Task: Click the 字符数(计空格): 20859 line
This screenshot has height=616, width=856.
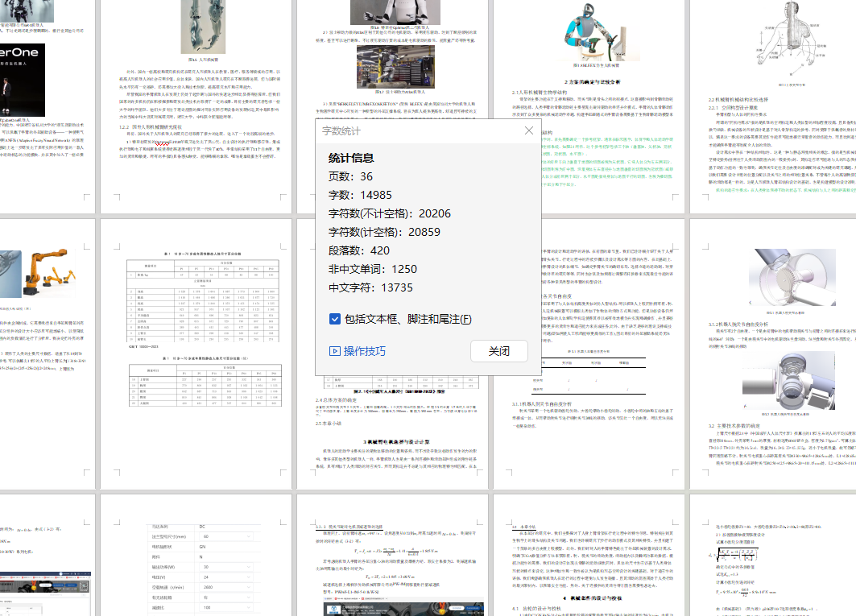Action: (384, 232)
